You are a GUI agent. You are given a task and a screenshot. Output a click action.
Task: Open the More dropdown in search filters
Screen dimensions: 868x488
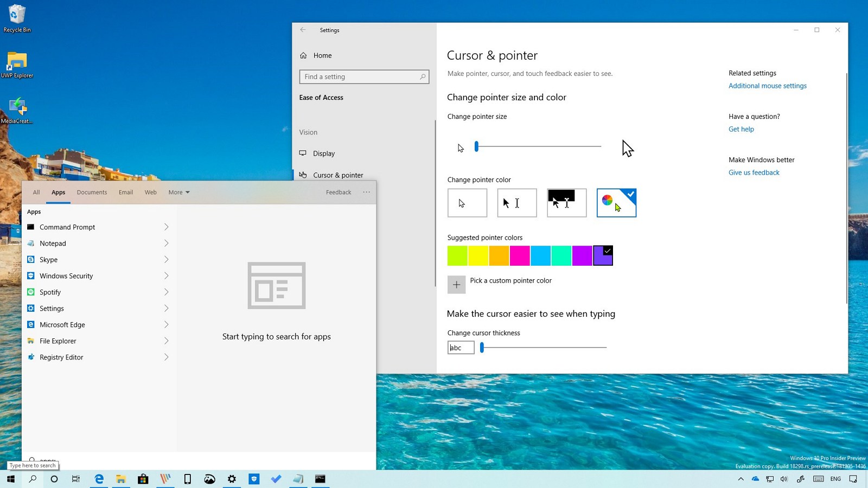pos(179,192)
